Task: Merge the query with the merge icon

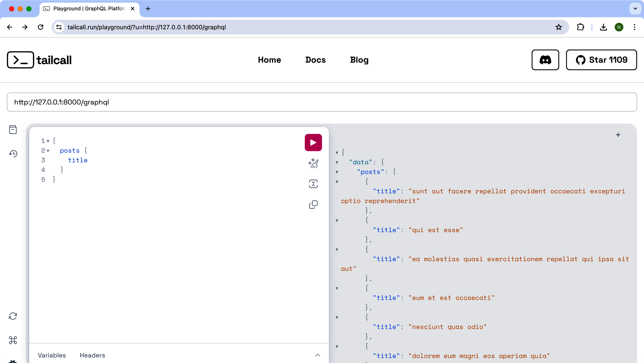Action: point(313,183)
